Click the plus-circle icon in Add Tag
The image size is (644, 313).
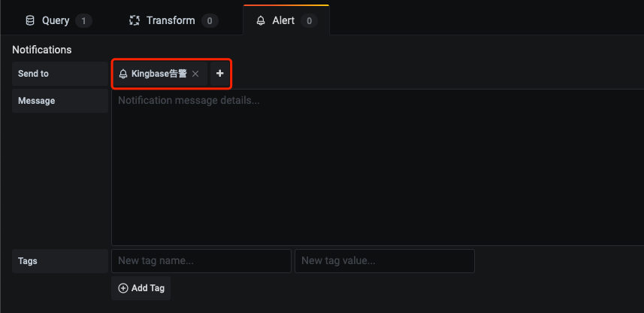[122, 288]
